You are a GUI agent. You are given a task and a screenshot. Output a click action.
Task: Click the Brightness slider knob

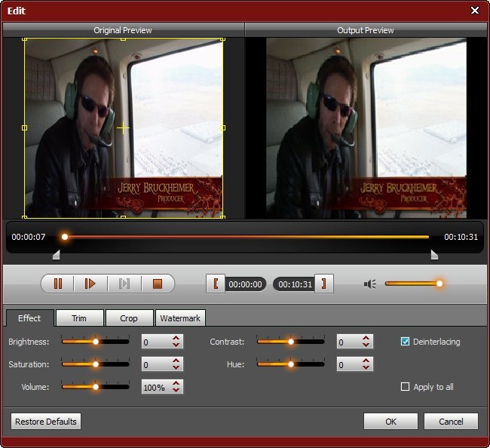click(x=96, y=342)
